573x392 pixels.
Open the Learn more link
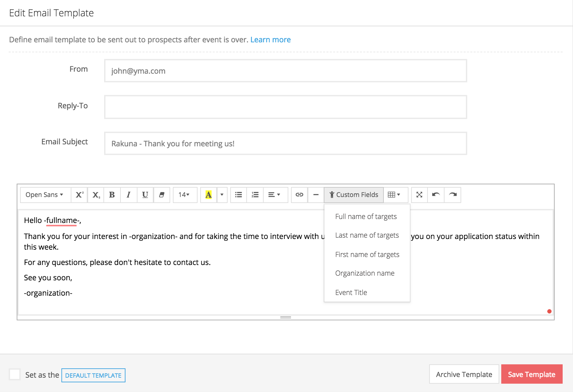[x=270, y=40]
